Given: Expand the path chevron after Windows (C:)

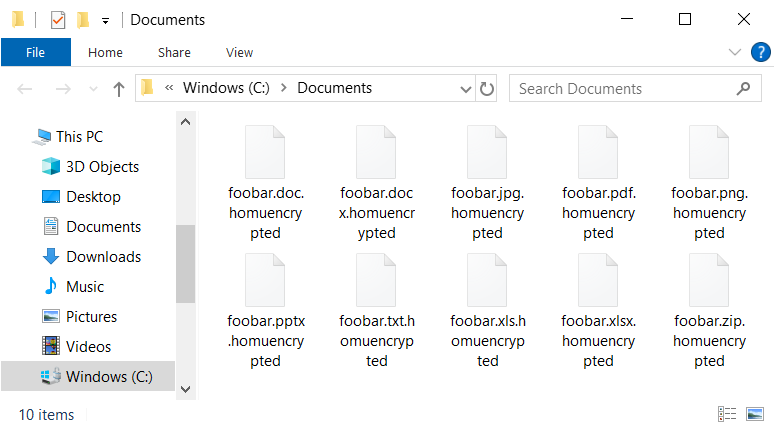Looking at the screenshot, I should (x=284, y=88).
